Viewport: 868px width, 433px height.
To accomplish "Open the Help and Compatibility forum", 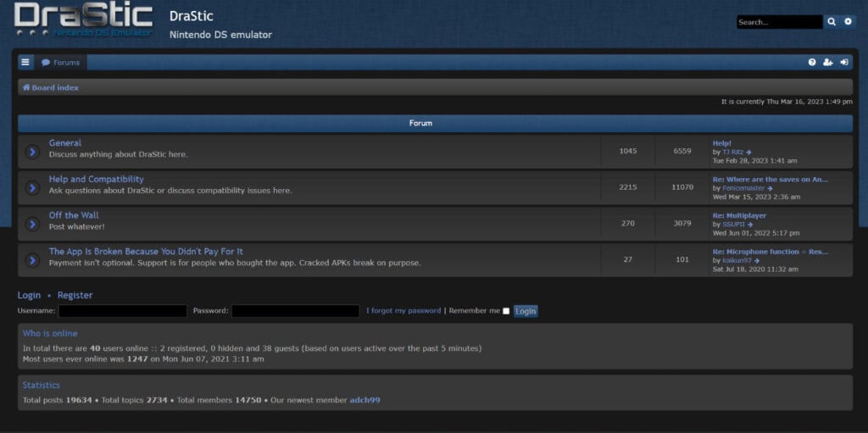I will click(97, 180).
